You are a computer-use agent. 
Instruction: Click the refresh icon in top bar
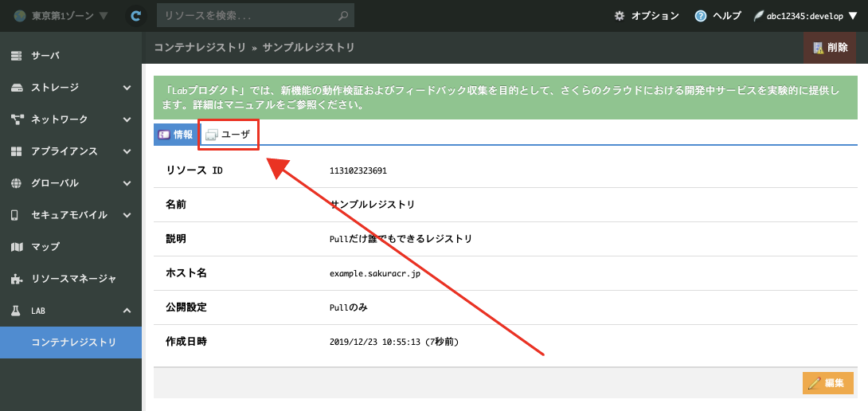click(135, 16)
